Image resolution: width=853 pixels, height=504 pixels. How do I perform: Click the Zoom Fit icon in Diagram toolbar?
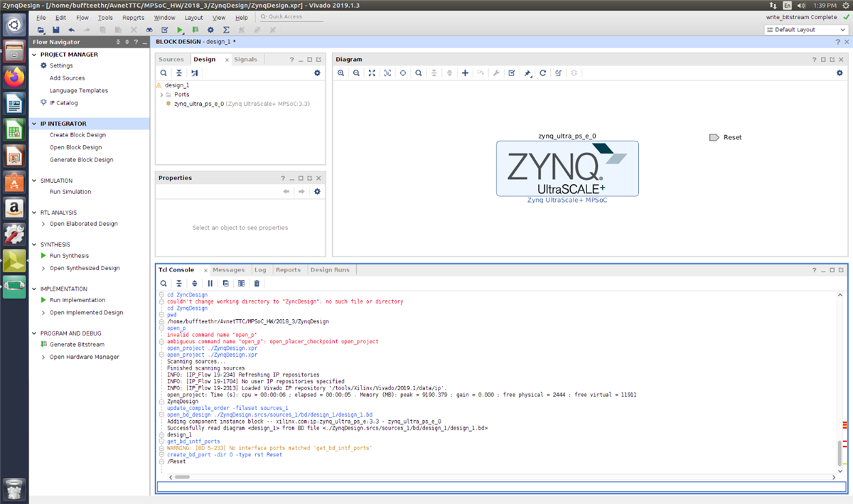(372, 73)
